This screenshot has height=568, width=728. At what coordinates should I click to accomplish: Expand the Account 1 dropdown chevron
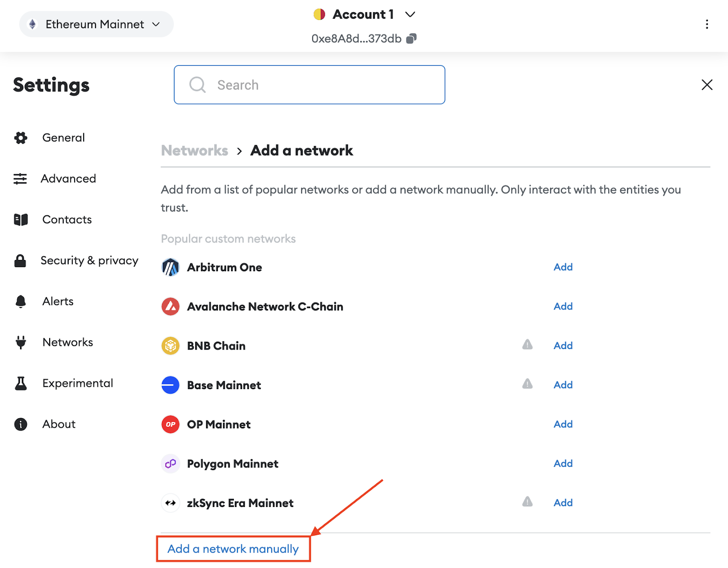tap(410, 15)
